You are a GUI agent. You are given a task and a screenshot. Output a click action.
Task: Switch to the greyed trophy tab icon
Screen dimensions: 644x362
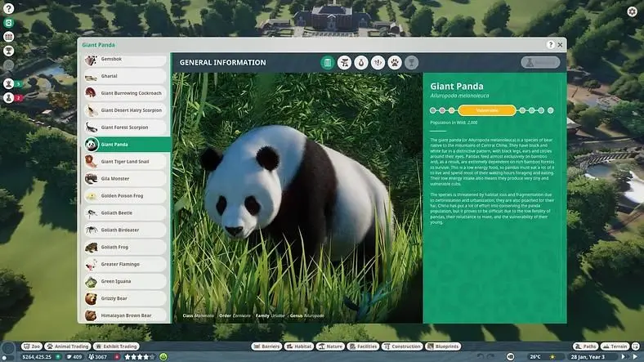coord(411,62)
